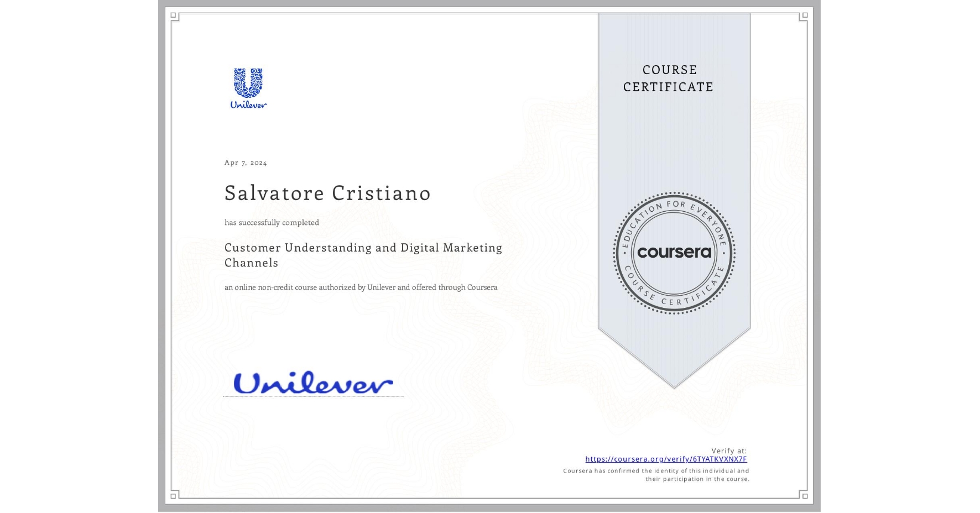980x513 pixels.
Task: Select the course title 'Customer Understanding and Digital Marketing Channels'
Action: pyautogui.click(x=363, y=255)
